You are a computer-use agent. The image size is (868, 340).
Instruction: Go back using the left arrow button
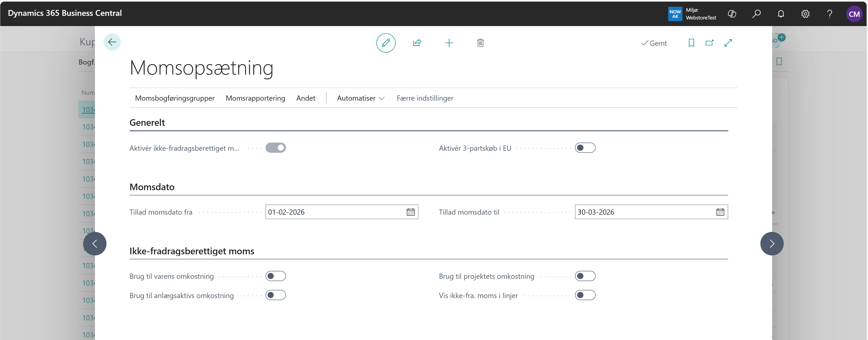[112, 42]
